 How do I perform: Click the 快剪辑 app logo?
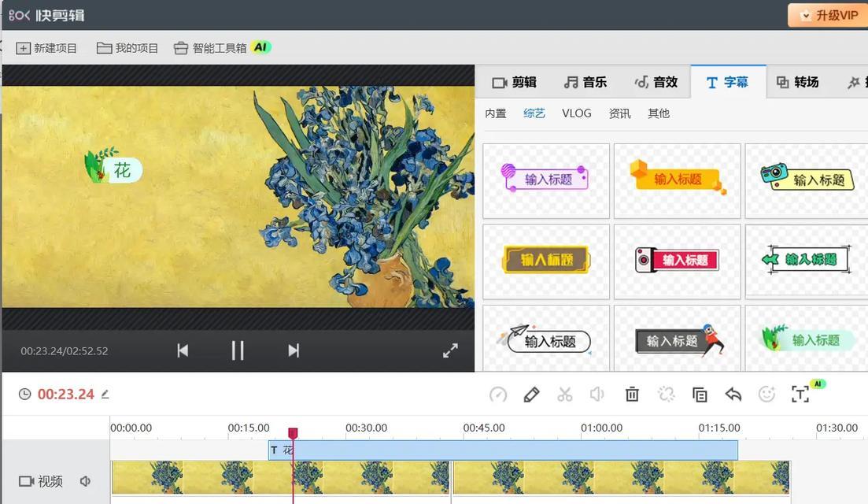pyautogui.click(x=47, y=16)
